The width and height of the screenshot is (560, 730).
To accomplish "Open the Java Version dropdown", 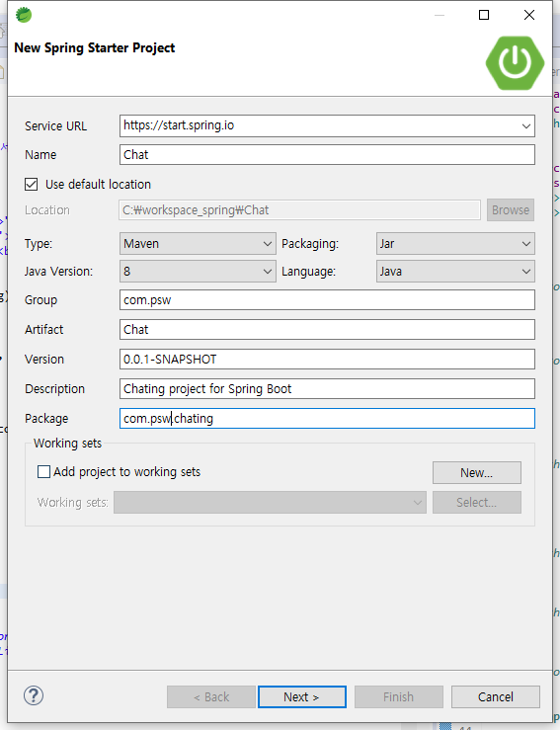I will 198,271.
